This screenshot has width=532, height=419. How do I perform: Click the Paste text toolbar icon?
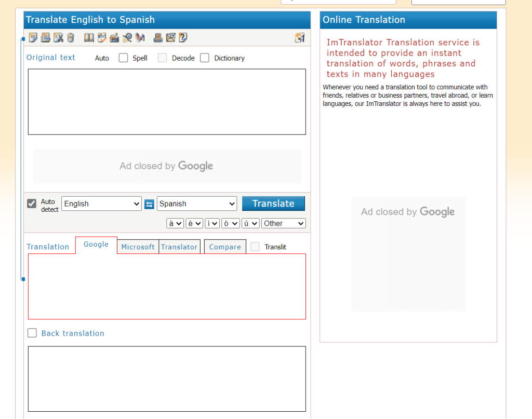tap(46, 37)
